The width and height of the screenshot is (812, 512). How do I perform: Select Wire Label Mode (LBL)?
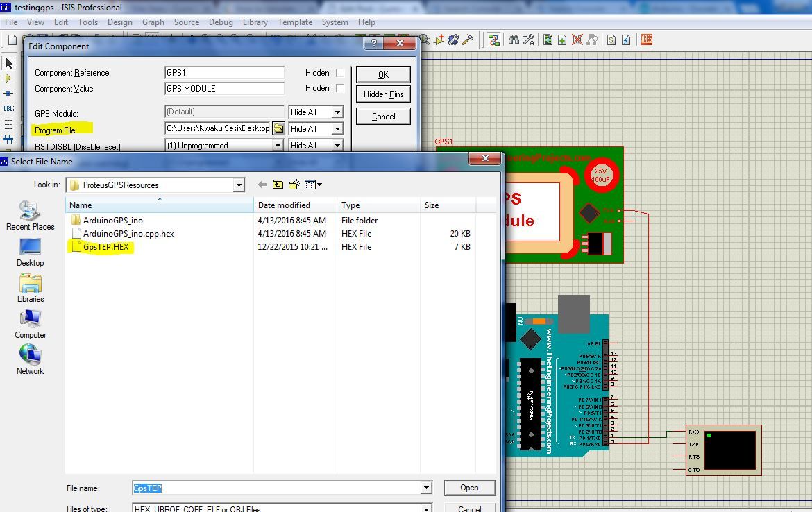pyautogui.click(x=8, y=109)
